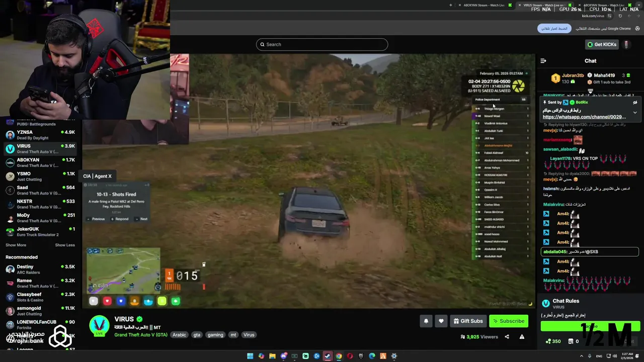Click the VIRUS channel avatar under the video
The image size is (644, 362).
(x=99, y=325)
